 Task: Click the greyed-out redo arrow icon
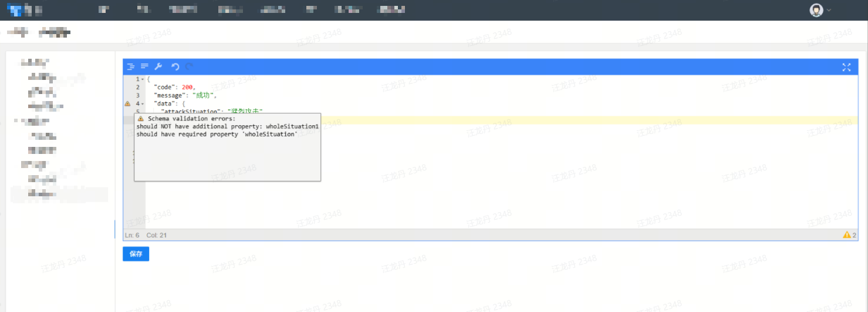(x=189, y=67)
